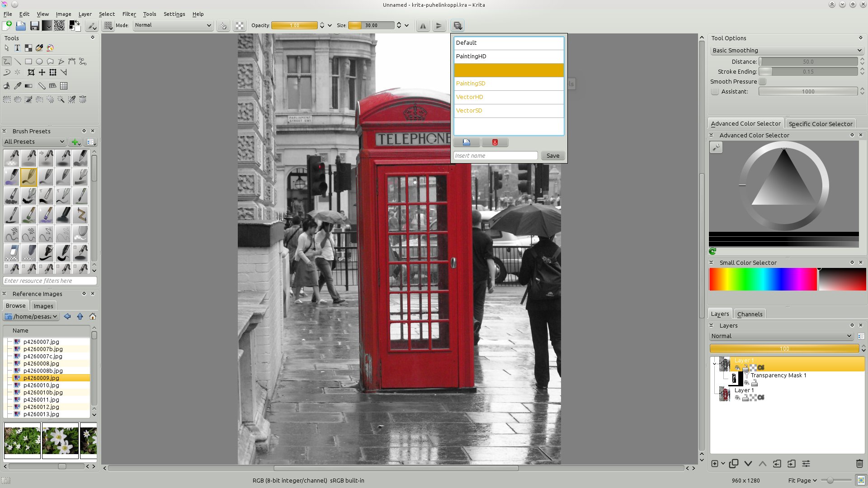Open the workspace chooser toolbar icon
Viewport: 868px width, 488px height.
tap(458, 26)
